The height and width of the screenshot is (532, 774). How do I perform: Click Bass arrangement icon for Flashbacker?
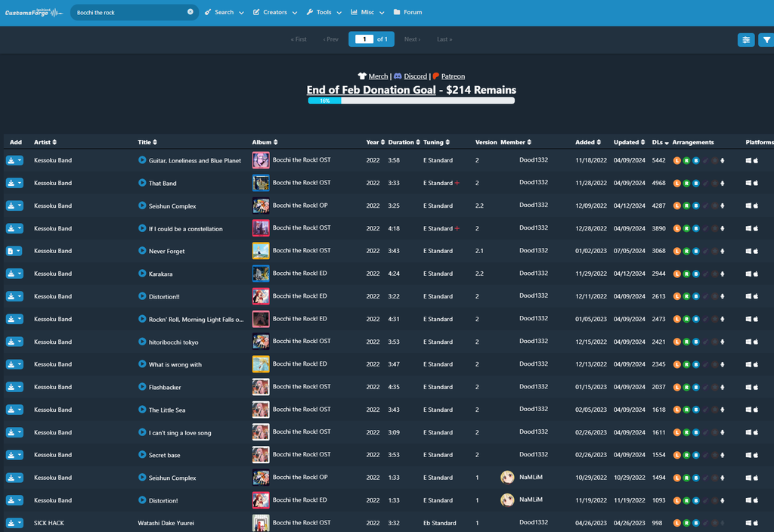pos(696,388)
